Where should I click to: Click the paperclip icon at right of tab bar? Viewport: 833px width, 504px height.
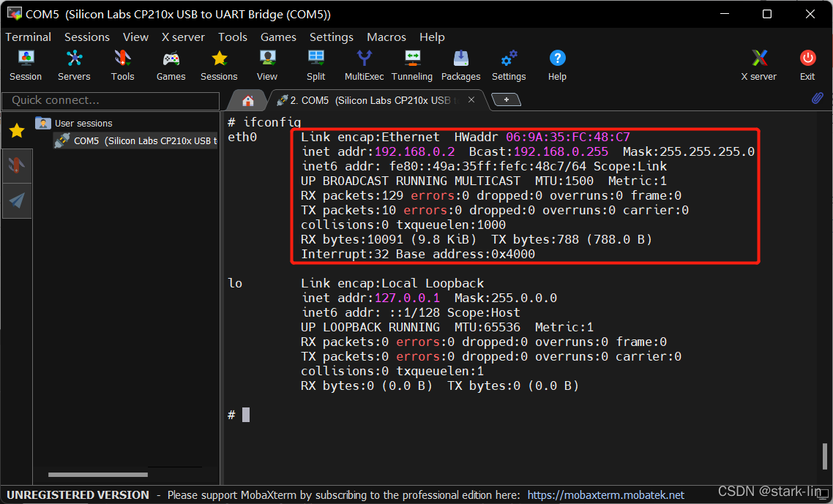pos(818,98)
